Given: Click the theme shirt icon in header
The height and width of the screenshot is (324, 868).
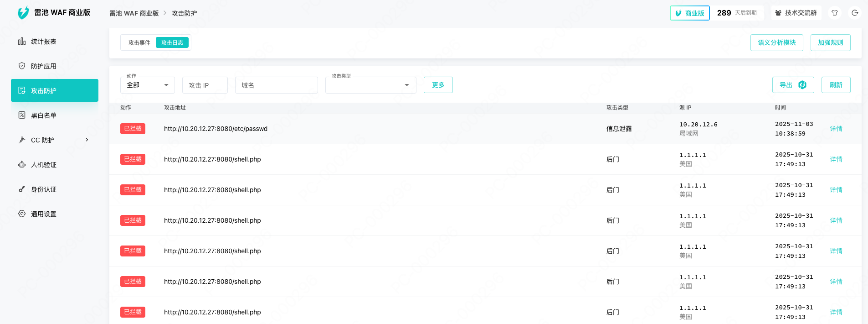Looking at the screenshot, I should (x=835, y=13).
